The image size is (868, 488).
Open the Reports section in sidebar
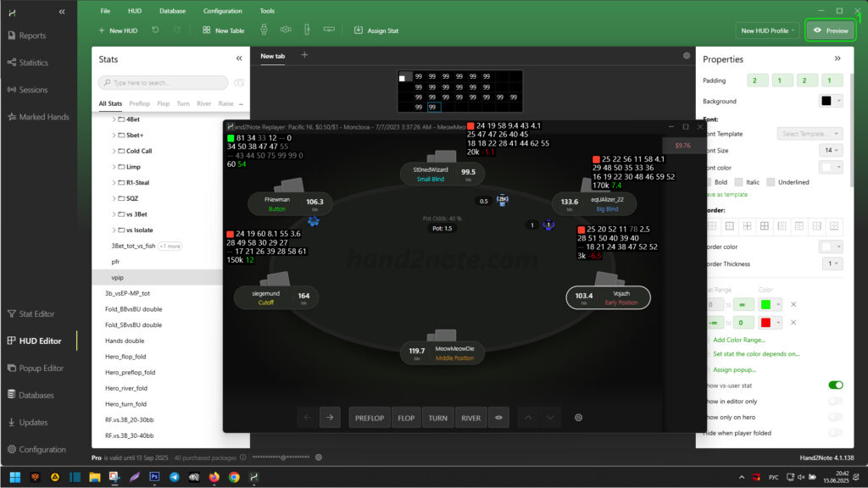click(x=27, y=36)
